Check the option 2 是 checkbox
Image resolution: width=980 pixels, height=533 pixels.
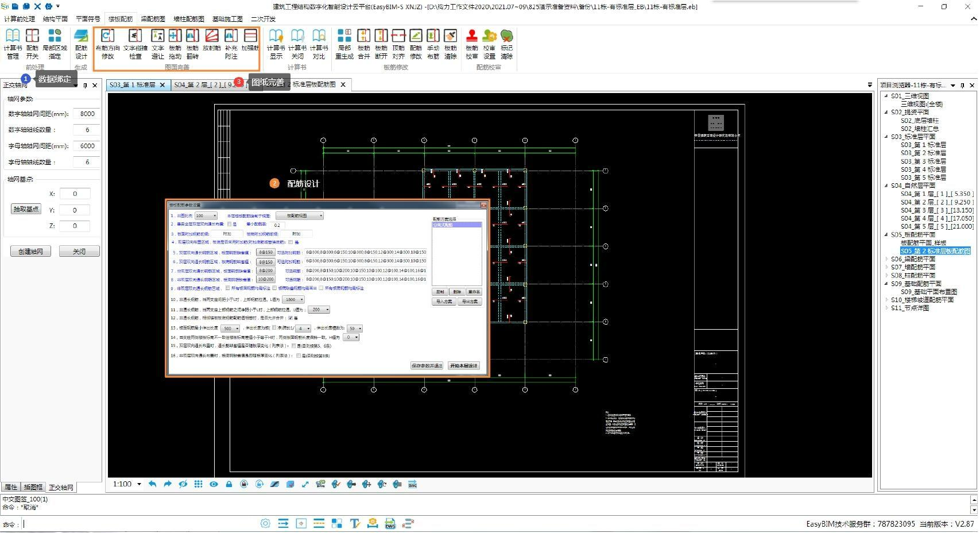[230, 225]
